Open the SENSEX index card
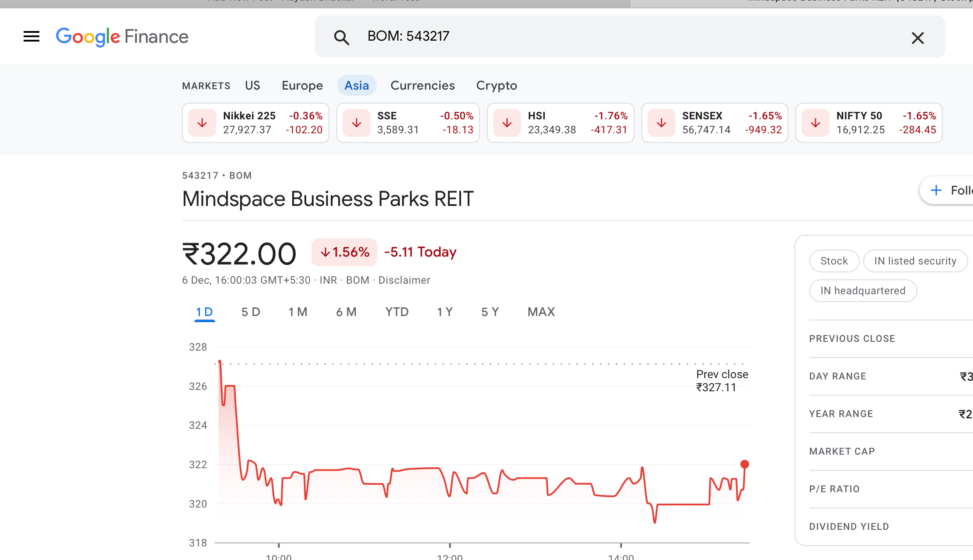 point(714,123)
